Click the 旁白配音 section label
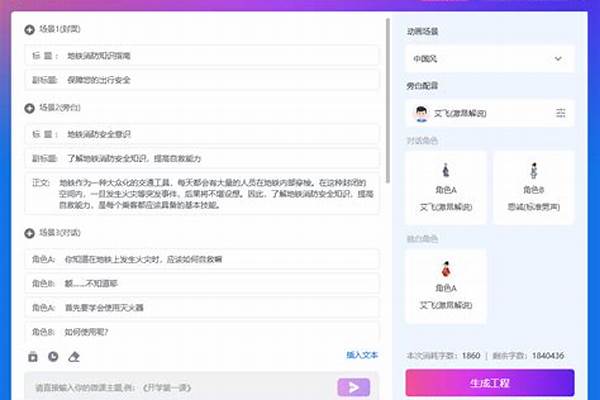 (422, 86)
